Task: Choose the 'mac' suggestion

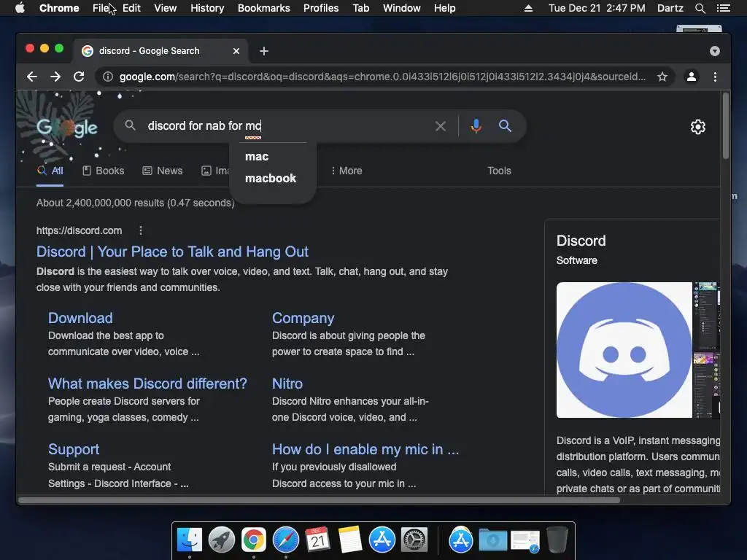Action: (257, 157)
